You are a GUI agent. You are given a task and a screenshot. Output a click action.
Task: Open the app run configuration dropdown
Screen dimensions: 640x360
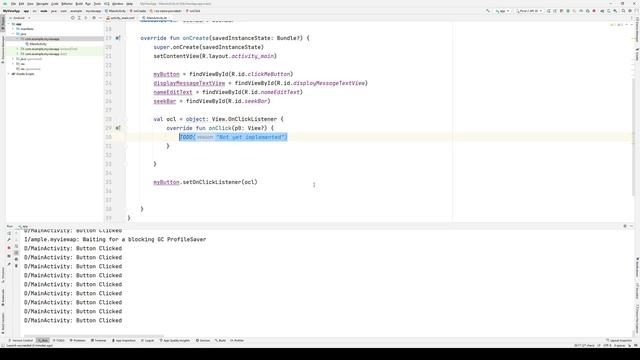coord(502,11)
